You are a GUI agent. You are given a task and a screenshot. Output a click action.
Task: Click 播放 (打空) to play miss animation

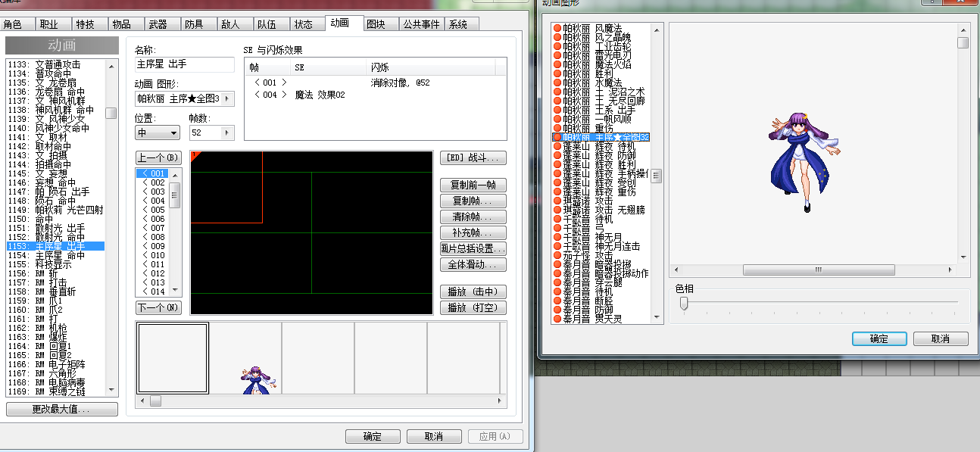(473, 308)
